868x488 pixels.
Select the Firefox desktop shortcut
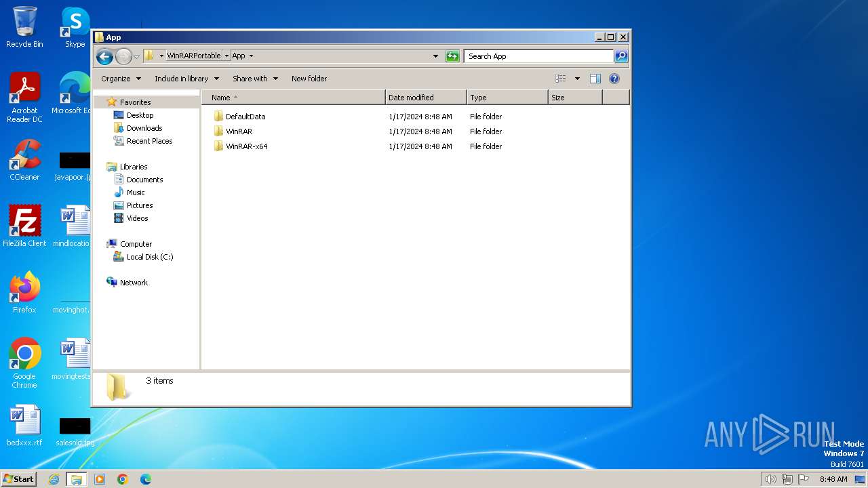(24, 293)
